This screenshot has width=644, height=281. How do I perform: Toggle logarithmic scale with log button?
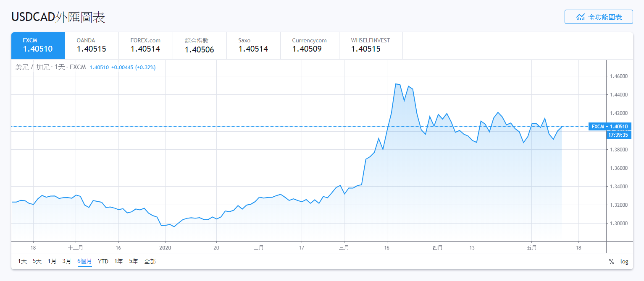tap(624, 262)
